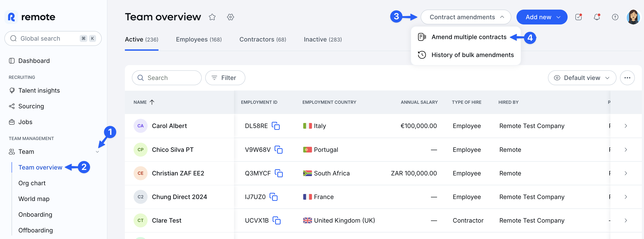This screenshot has width=644, height=239.
Task: Switch to the Inactive tab
Action: coord(323,40)
